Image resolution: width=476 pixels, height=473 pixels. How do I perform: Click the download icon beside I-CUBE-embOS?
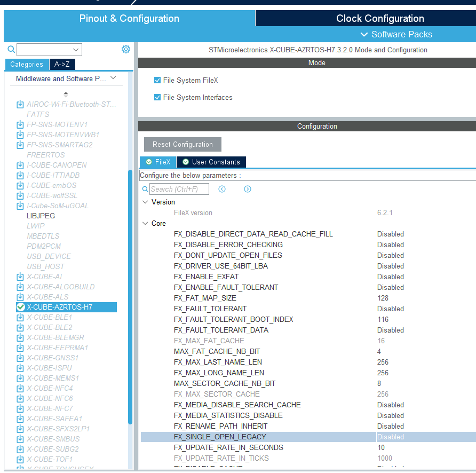pos(20,185)
